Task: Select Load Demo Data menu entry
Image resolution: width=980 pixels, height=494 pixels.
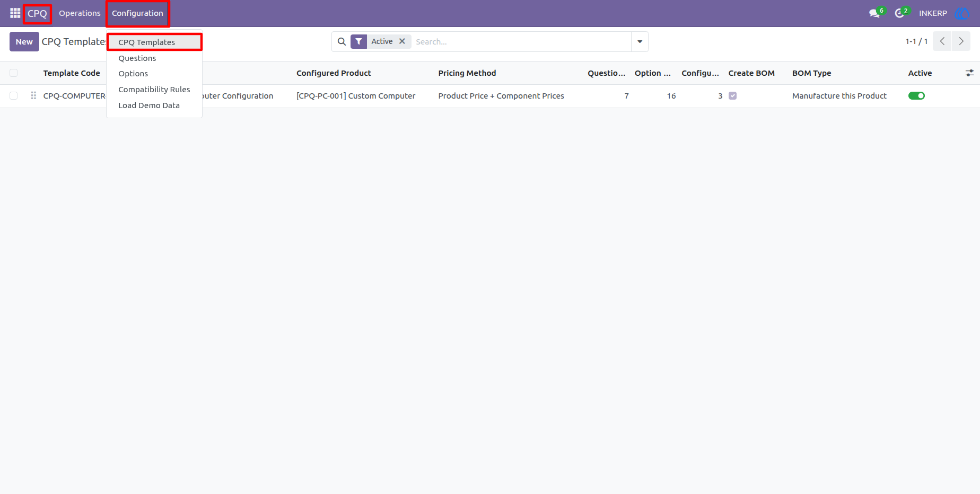Action: 154,105
